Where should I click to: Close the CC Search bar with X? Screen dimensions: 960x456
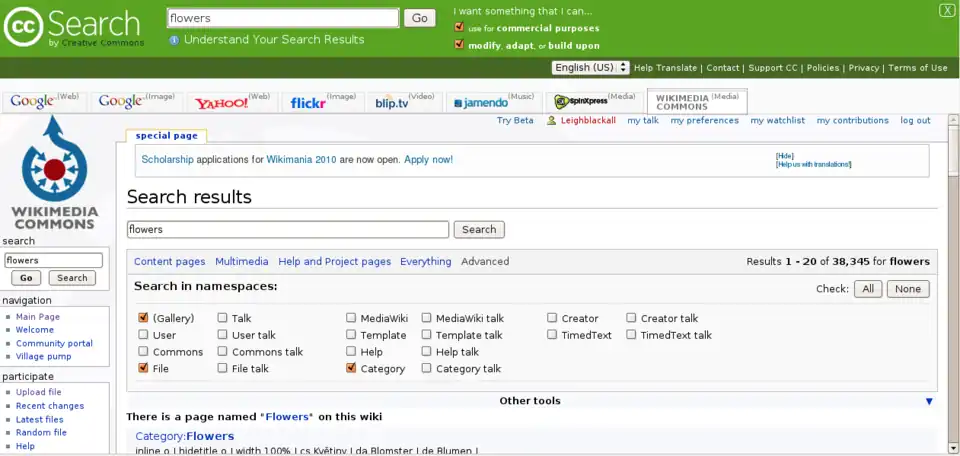[x=947, y=10]
